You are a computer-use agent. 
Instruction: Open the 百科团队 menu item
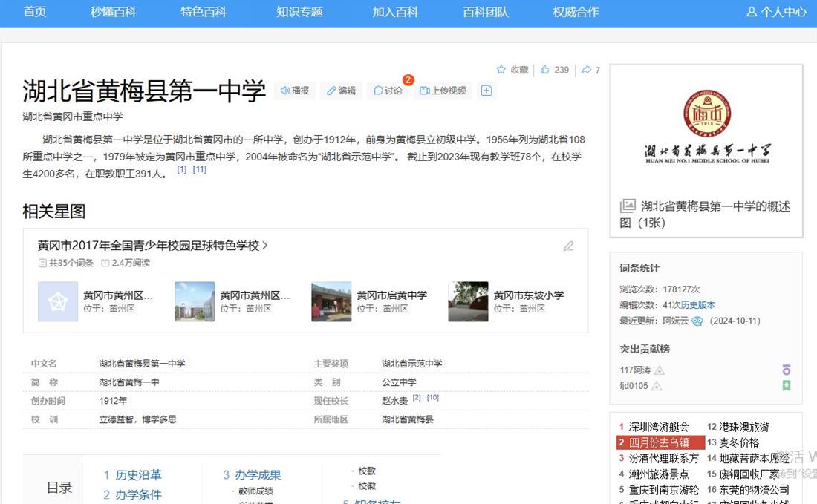point(486,12)
